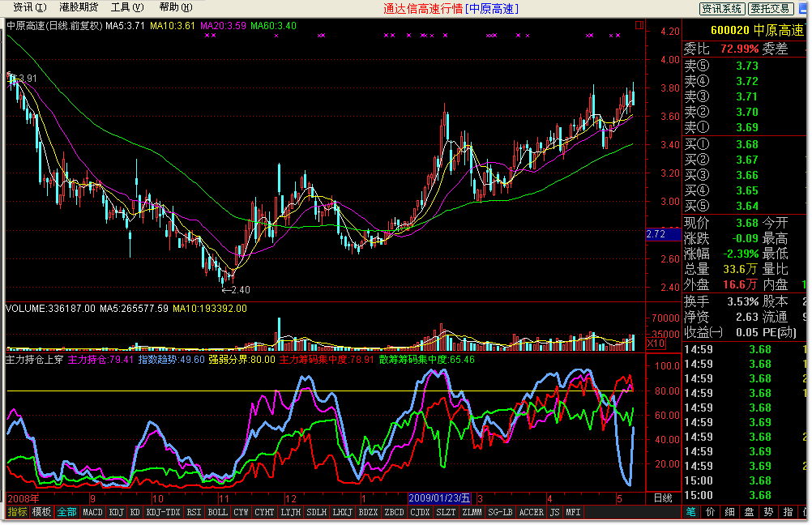The image size is (812, 525).
Task: Click the 2.40 low price annotation
Action: (237, 290)
